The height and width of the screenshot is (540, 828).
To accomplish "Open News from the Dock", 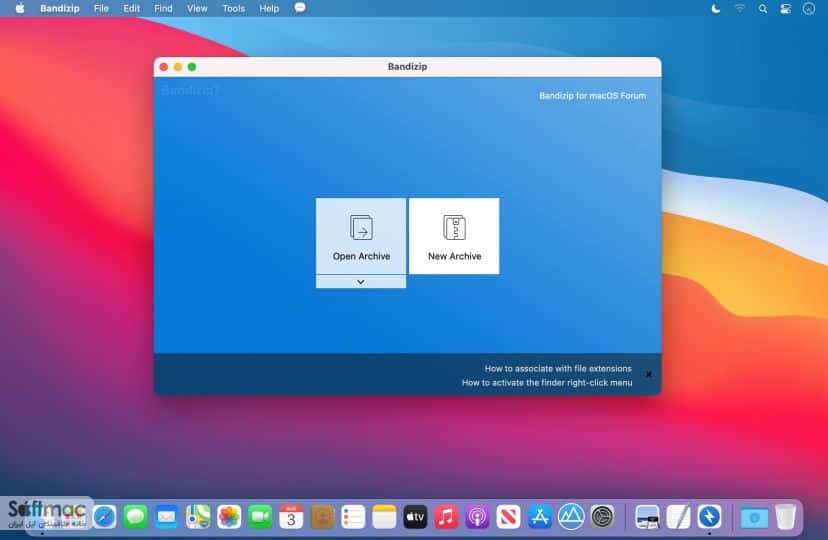I will (509, 517).
